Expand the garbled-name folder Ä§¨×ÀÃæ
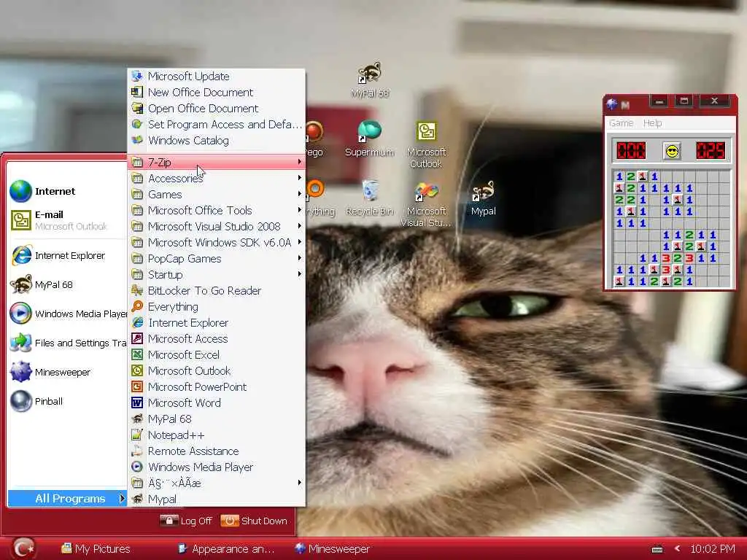 216,483
